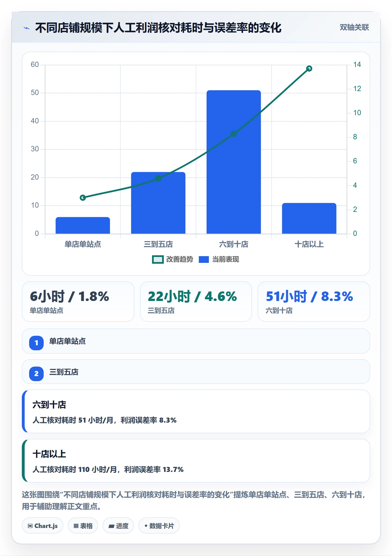Click the 表格 tag
Viewport: 392px width, 556px height.
tap(83, 526)
